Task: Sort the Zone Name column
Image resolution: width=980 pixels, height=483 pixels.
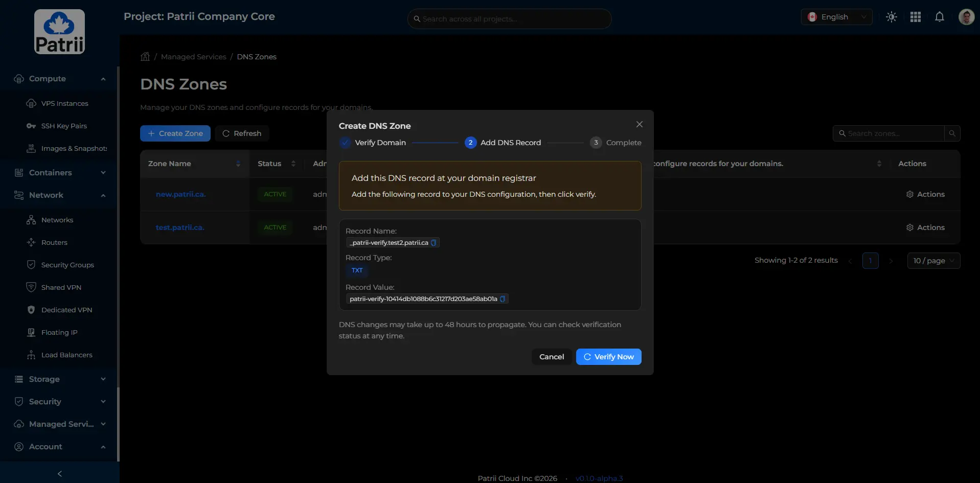Action: pos(238,164)
